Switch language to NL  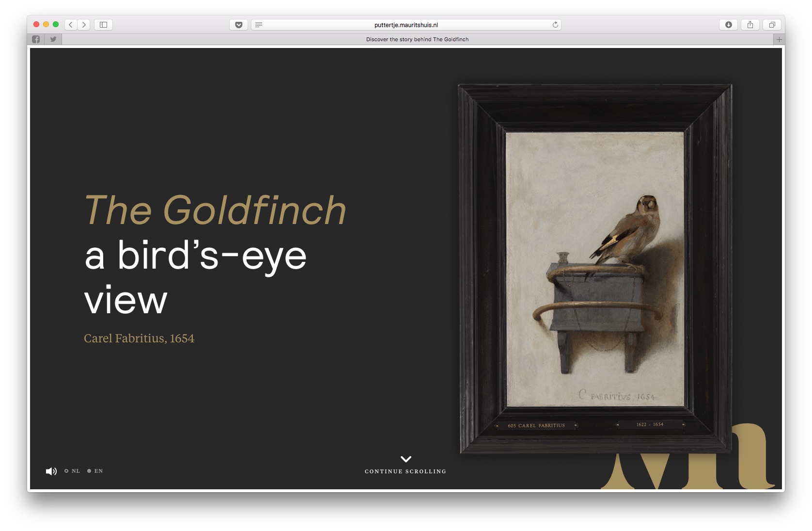(72, 471)
